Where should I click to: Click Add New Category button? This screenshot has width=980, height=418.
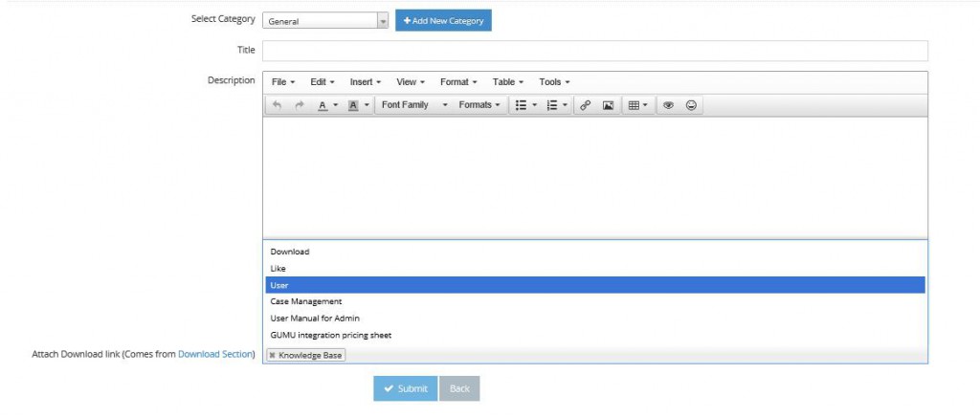click(x=443, y=20)
